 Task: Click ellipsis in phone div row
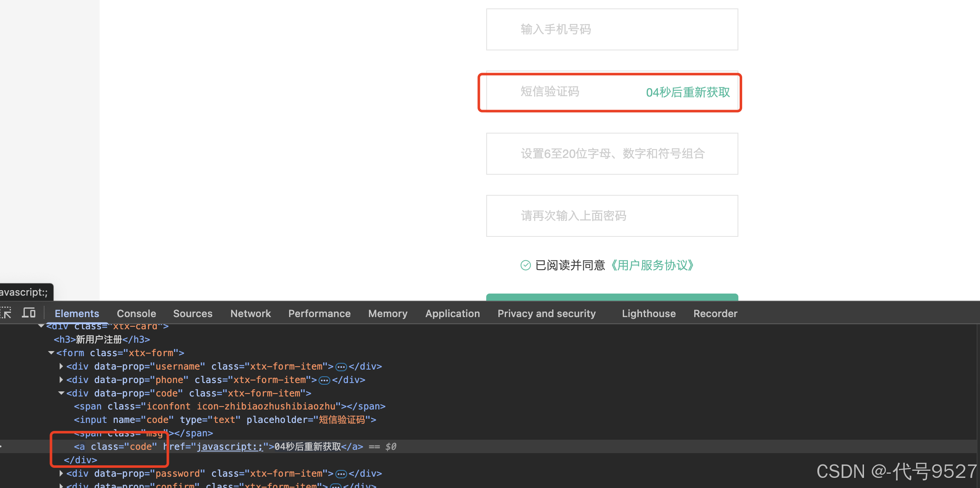point(324,380)
